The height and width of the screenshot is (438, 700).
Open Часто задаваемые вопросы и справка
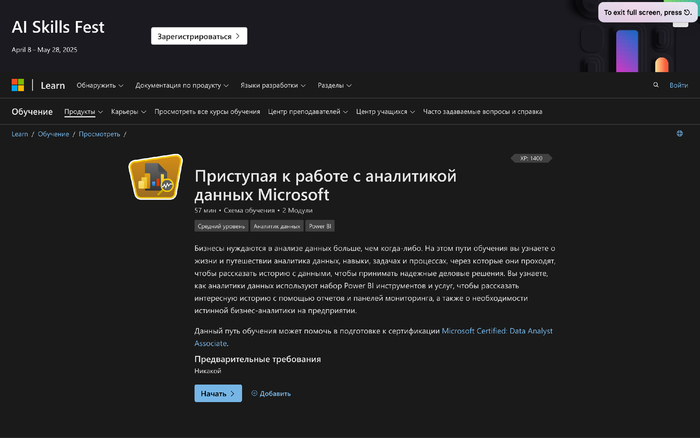pyautogui.click(x=483, y=112)
